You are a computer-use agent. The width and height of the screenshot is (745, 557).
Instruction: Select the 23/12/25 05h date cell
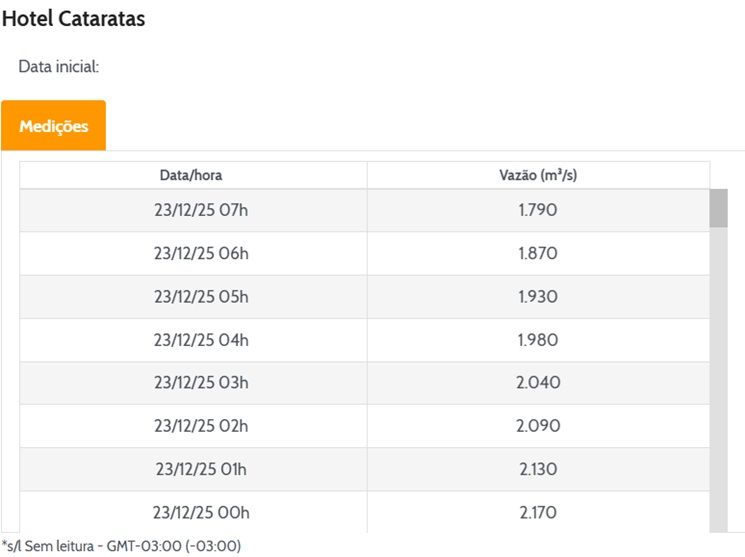coord(201,297)
